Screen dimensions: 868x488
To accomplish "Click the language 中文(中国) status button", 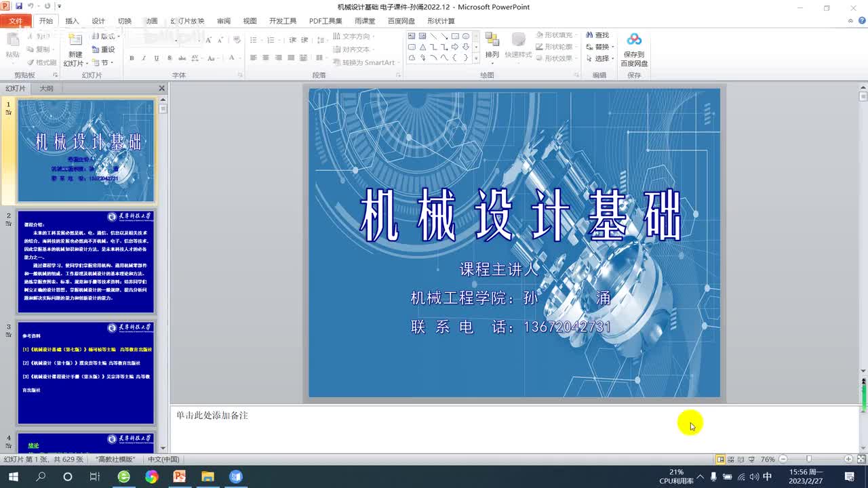I will click(163, 460).
